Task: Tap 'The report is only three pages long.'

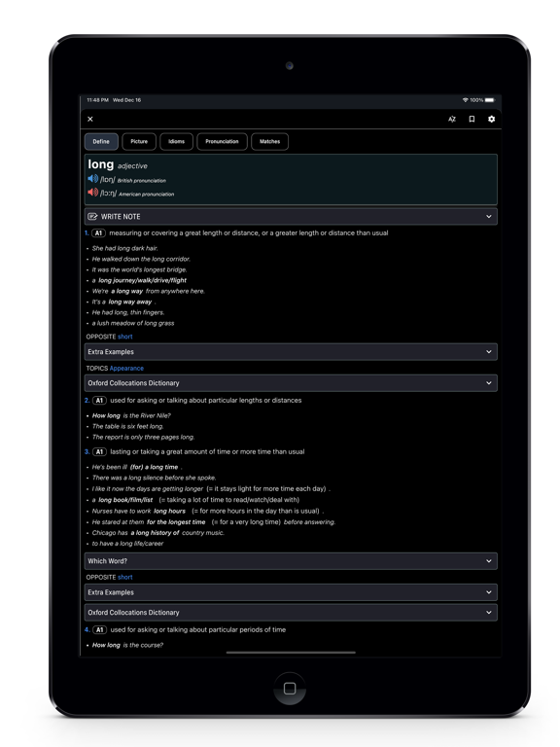Action: [143, 437]
